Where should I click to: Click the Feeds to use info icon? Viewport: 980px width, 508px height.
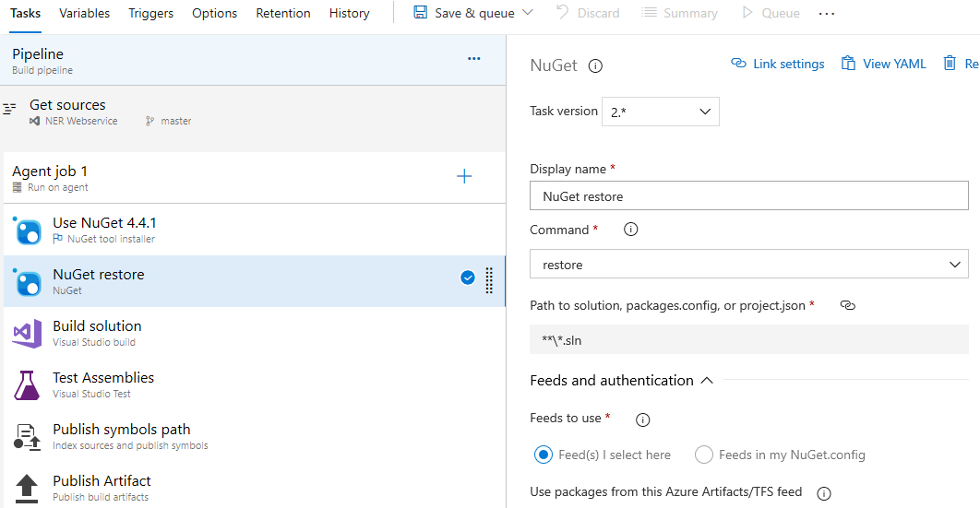(x=643, y=419)
